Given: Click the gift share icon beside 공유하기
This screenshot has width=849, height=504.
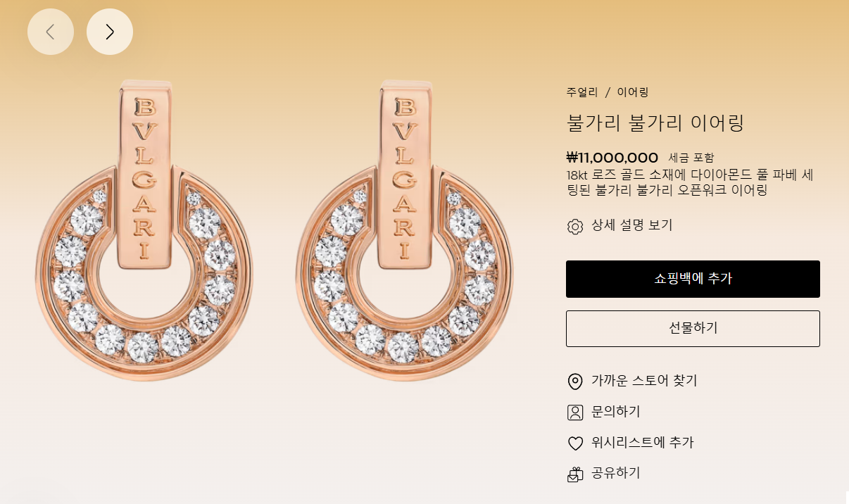Looking at the screenshot, I should pyautogui.click(x=575, y=474).
